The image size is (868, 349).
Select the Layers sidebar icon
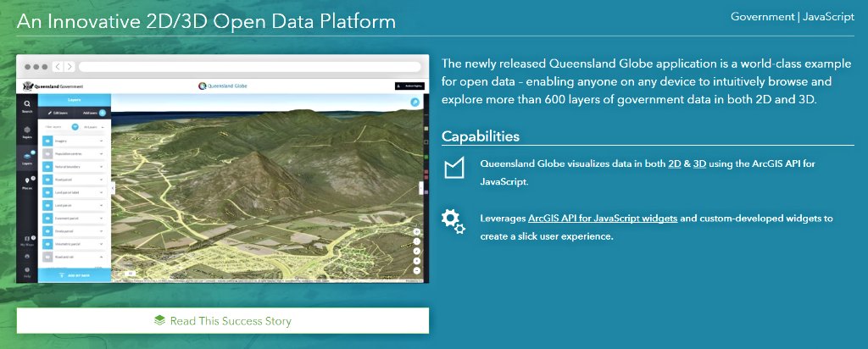click(x=27, y=158)
